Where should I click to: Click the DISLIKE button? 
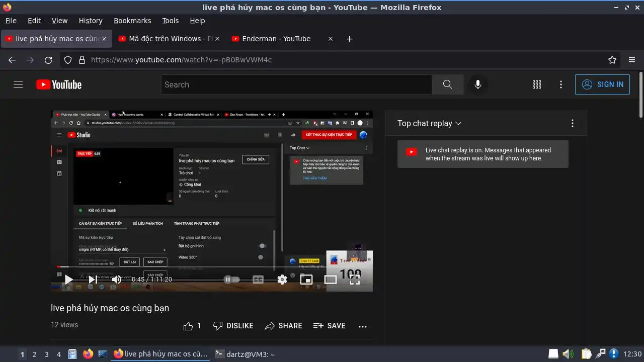[x=233, y=326]
